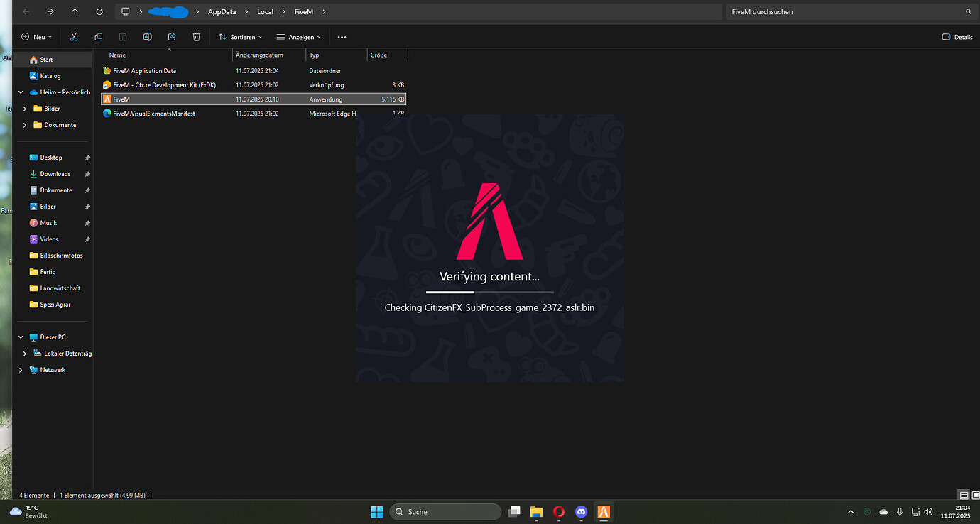Open the Sortieren dropdown
The width and height of the screenshot is (980, 524).
click(x=240, y=37)
